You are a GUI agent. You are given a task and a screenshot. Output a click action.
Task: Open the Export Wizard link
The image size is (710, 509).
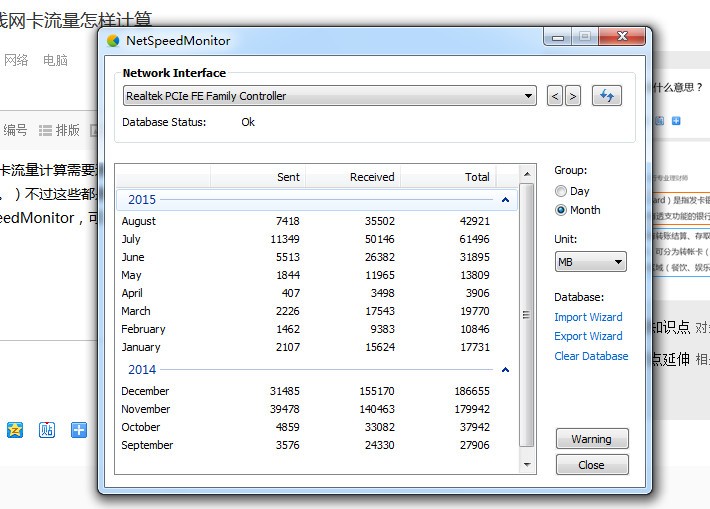click(588, 336)
